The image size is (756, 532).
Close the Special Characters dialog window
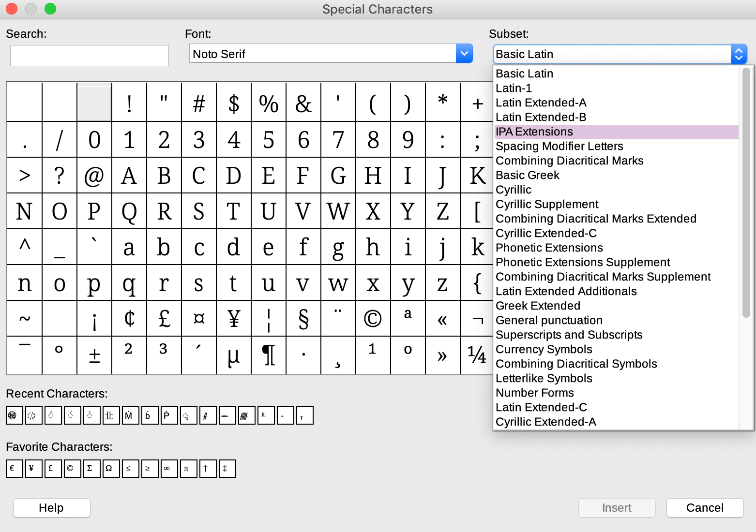12,9
